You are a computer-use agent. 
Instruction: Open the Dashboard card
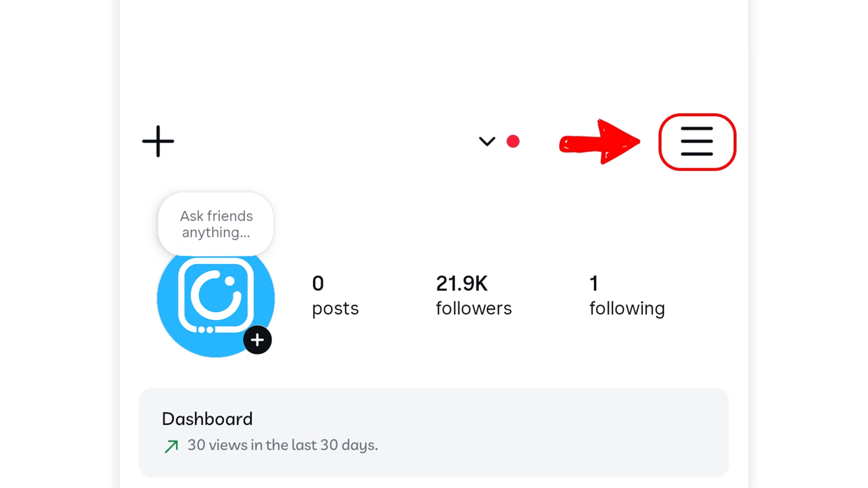[x=434, y=432]
